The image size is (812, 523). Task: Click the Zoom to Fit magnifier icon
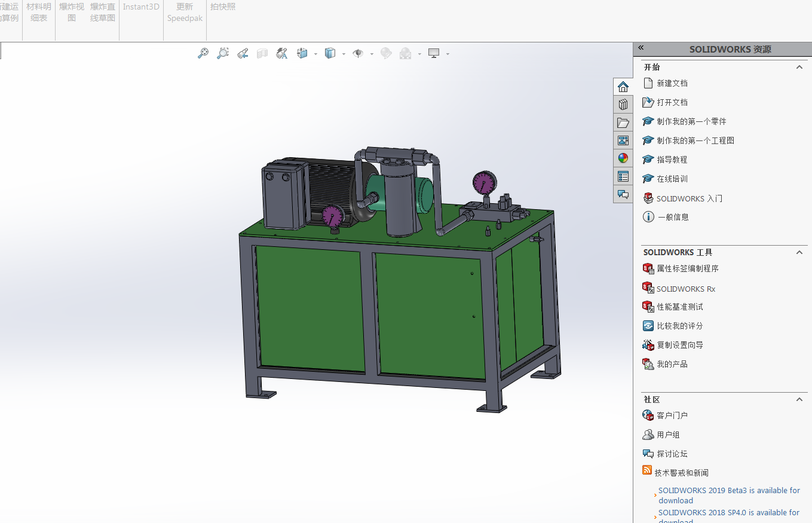[x=203, y=54]
